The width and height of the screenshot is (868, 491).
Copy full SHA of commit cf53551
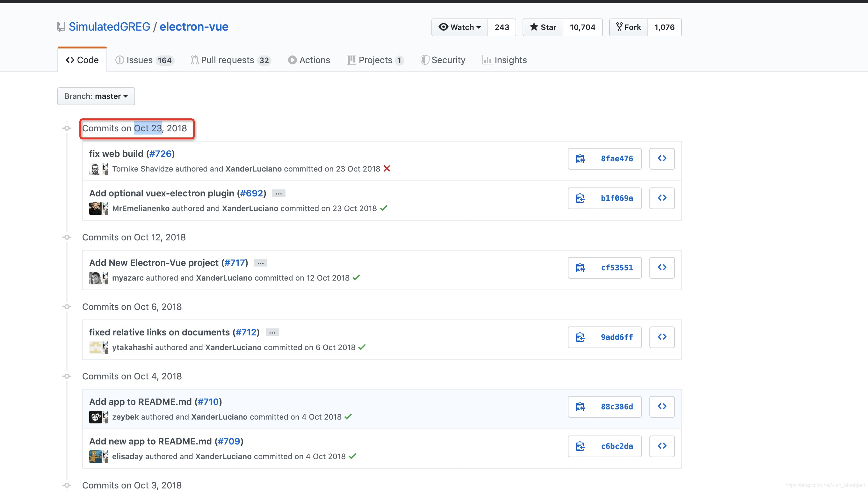pos(580,268)
